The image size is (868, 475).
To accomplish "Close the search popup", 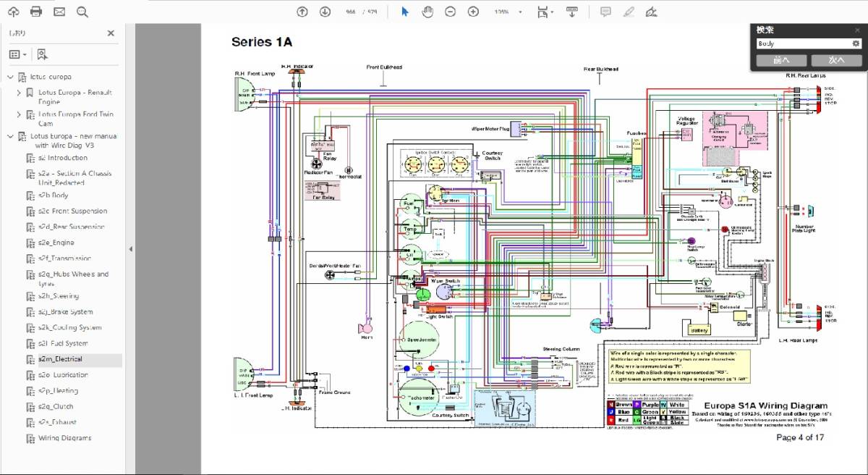I will coord(858,30).
